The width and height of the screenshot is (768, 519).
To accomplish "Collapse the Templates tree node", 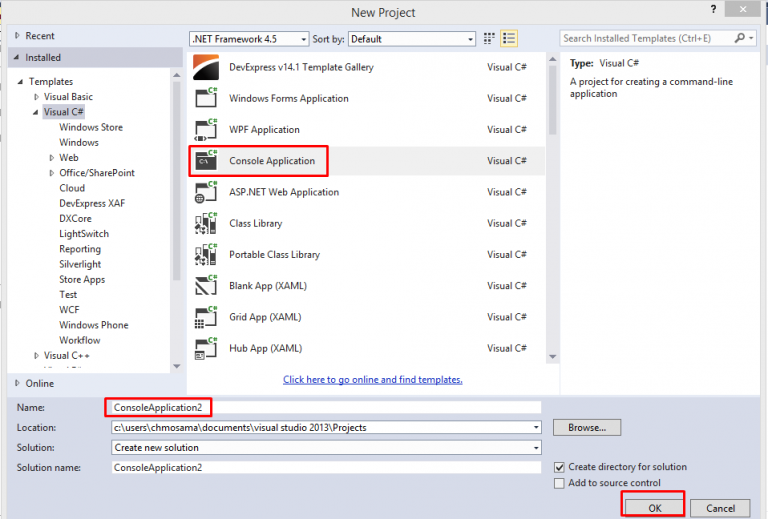I will click(20, 82).
